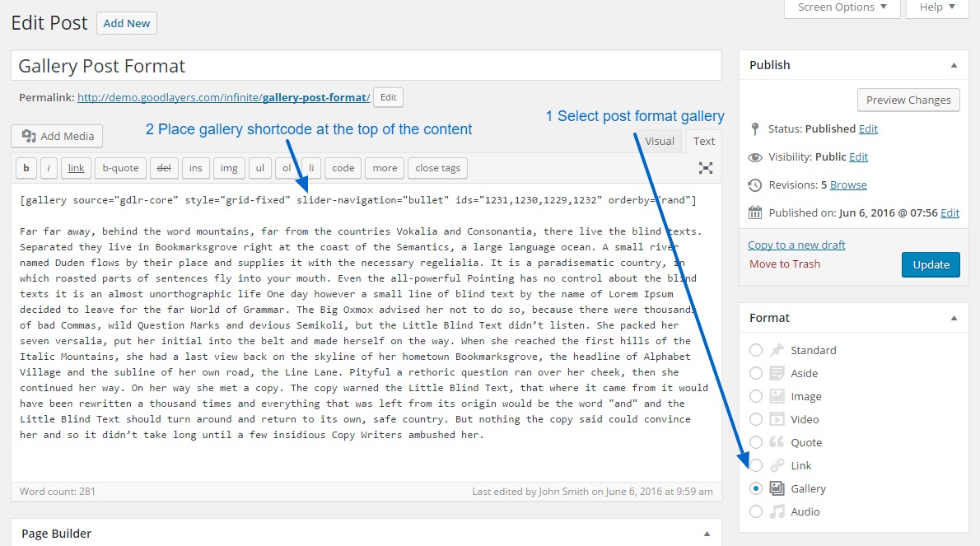Click in the post title field
The height and width of the screenshot is (546, 980).
point(366,66)
